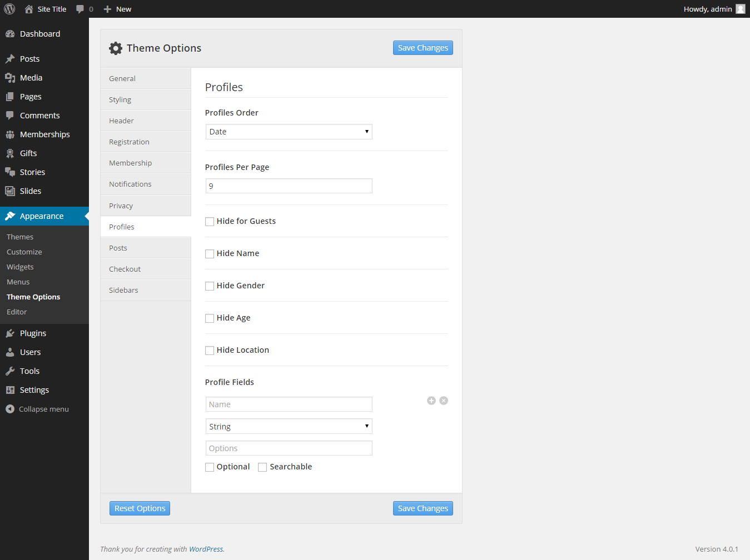The image size is (750, 560).
Task: Check the Hide Name option
Action: pos(210,254)
